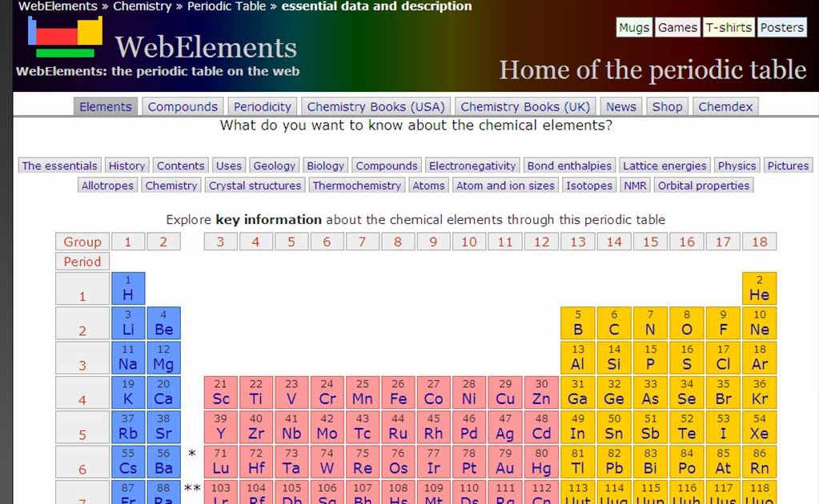Select the Calcium (Ca) element cell
Image resolution: width=819 pixels, height=504 pixels.
163,392
